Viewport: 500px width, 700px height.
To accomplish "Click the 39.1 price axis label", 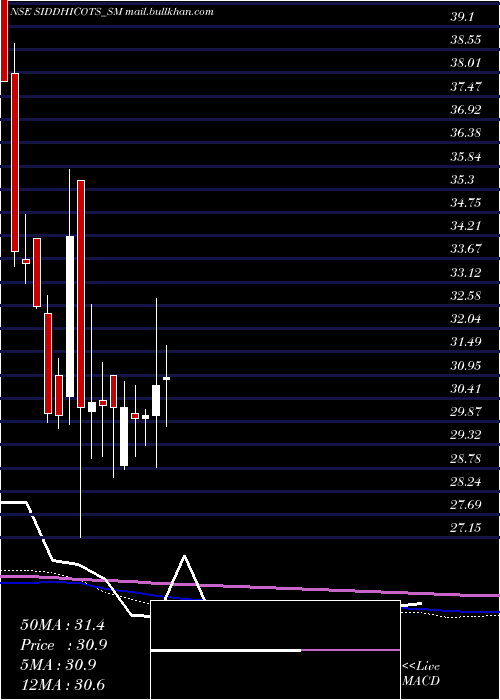I will point(463,17).
